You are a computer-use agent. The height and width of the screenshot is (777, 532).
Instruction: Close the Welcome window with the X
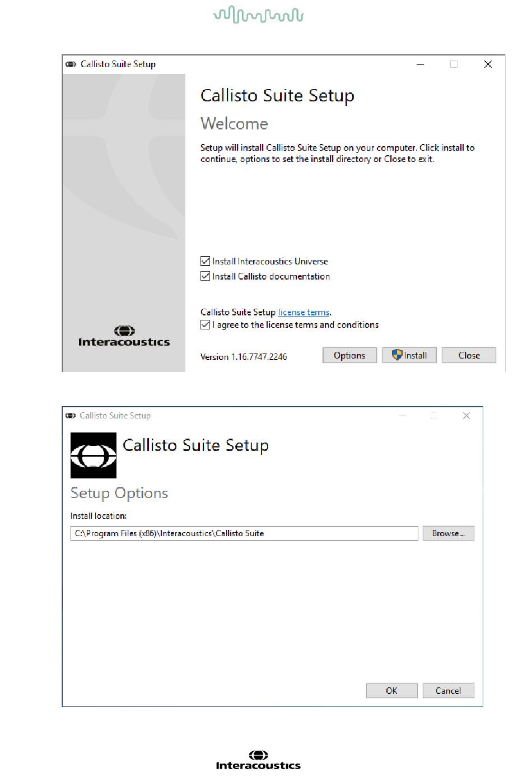point(488,64)
